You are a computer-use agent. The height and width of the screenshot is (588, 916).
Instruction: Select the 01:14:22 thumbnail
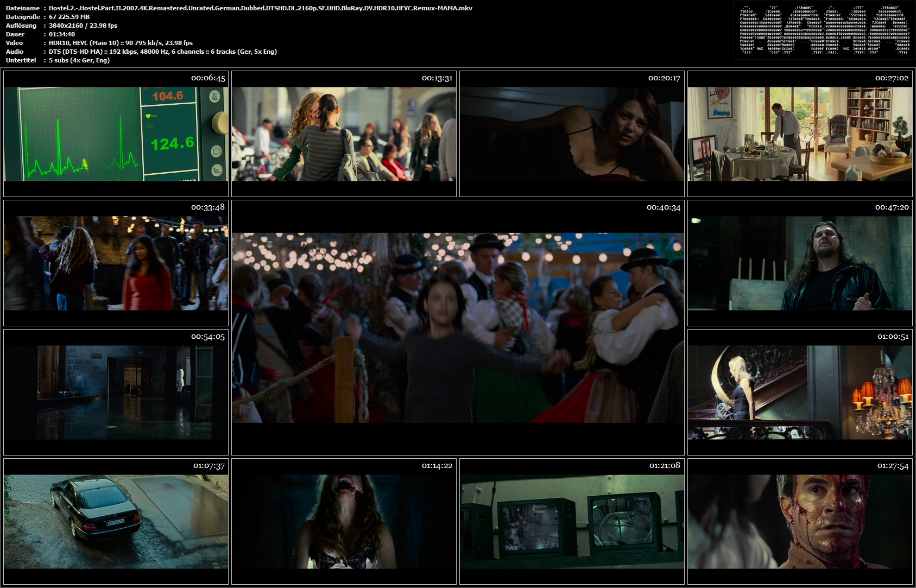coord(344,521)
